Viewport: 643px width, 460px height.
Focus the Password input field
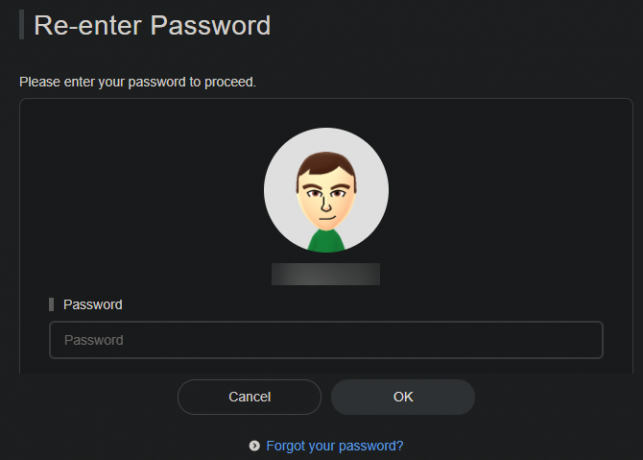[326, 340]
